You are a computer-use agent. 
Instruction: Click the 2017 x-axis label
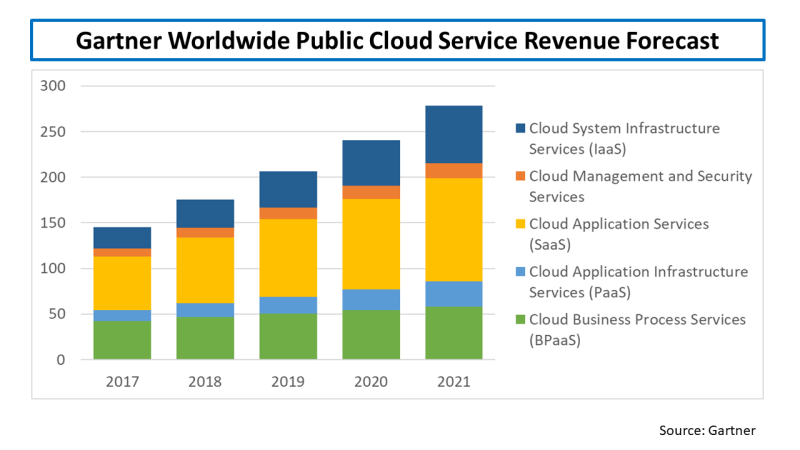coord(123,381)
